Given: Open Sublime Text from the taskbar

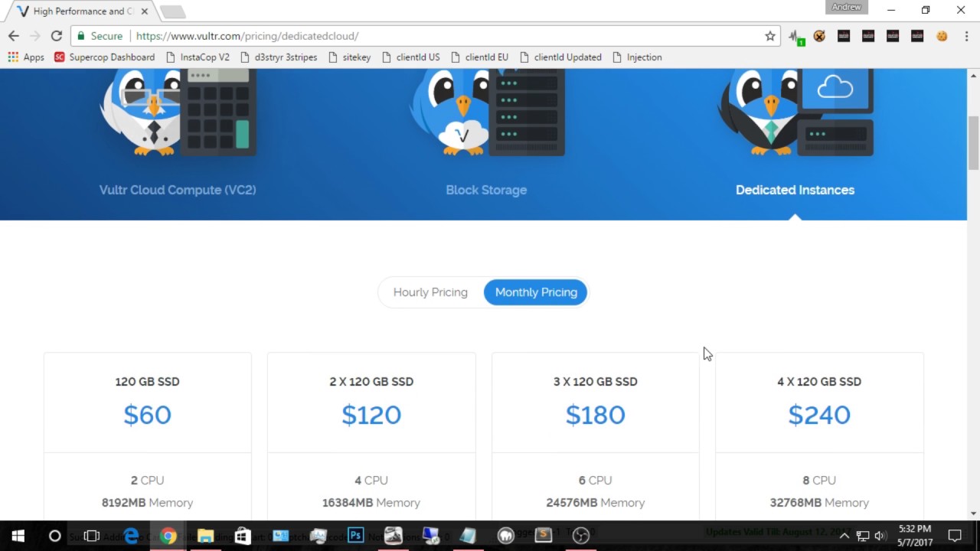Looking at the screenshot, I should point(543,536).
